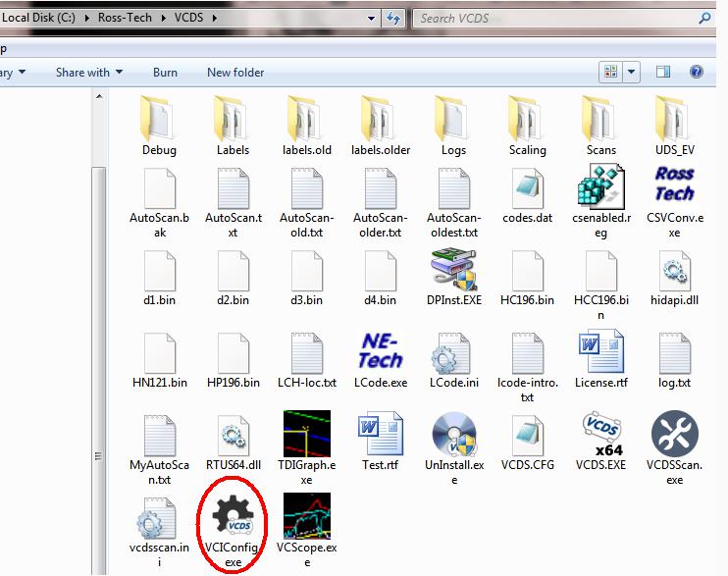Click New folder button

[235, 73]
